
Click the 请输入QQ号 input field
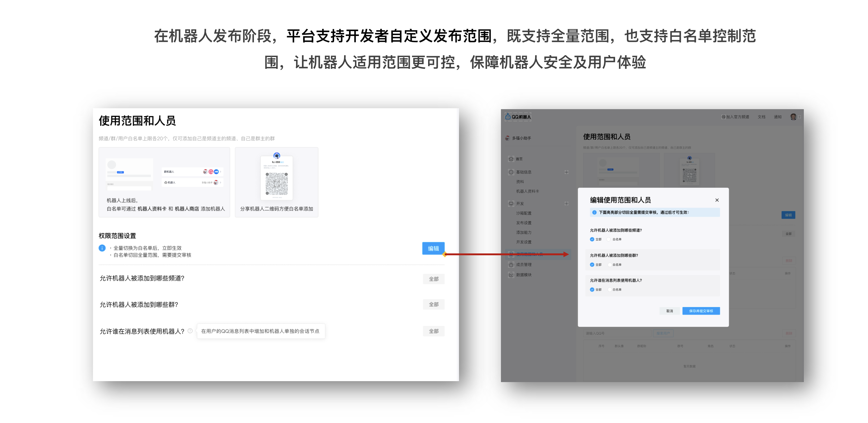click(x=617, y=333)
